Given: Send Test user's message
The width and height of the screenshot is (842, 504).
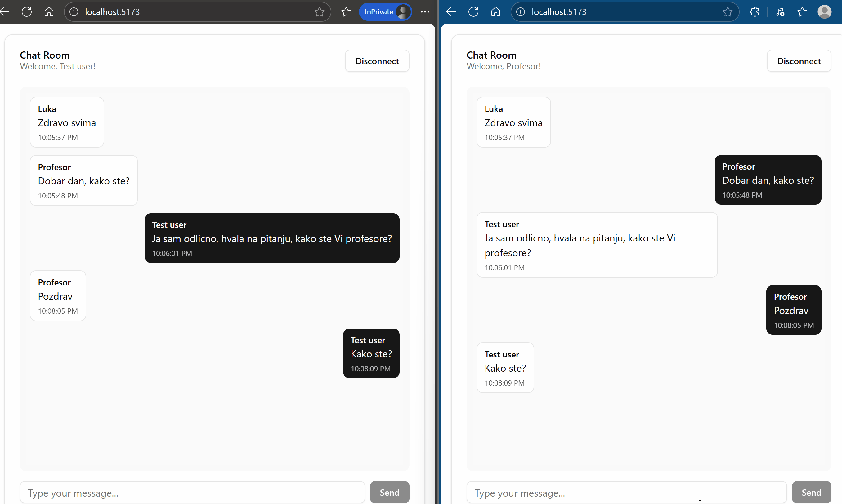Looking at the screenshot, I should point(389,492).
